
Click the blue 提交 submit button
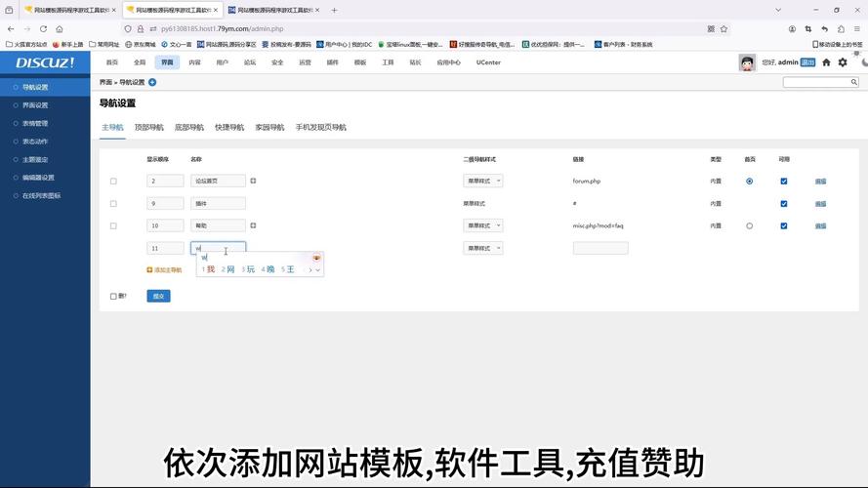(x=158, y=296)
